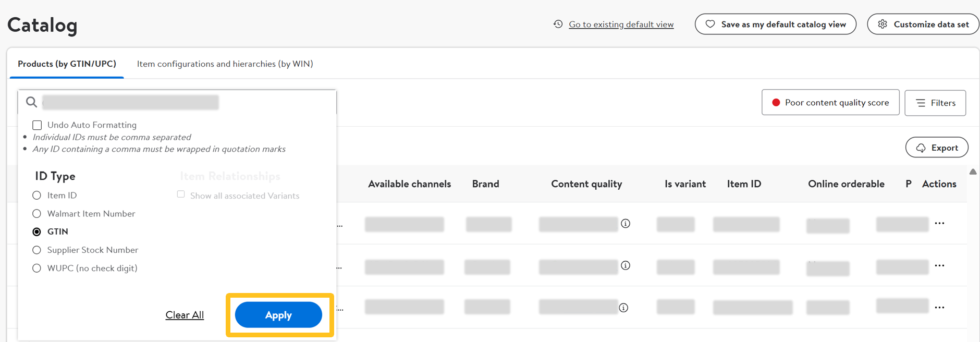Click the gear icon for data set
The height and width of the screenshot is (342, 980).
(883, 24)
